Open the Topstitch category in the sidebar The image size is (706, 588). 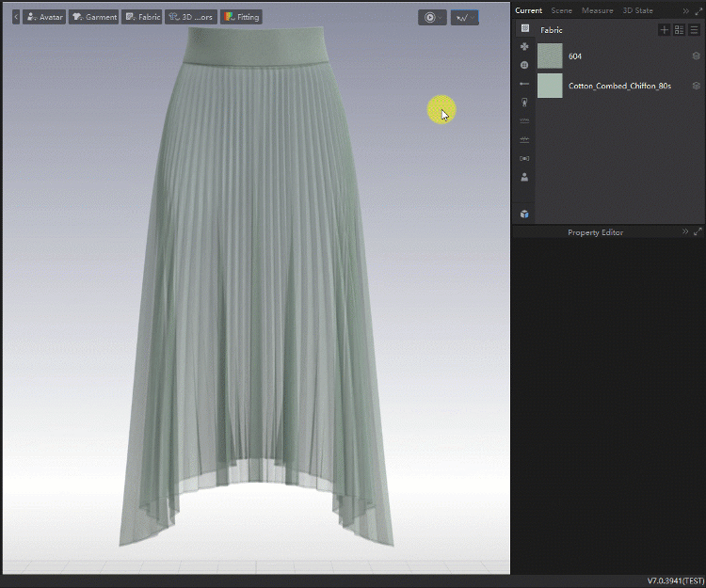pyautogui.click(x=524, y=121)
